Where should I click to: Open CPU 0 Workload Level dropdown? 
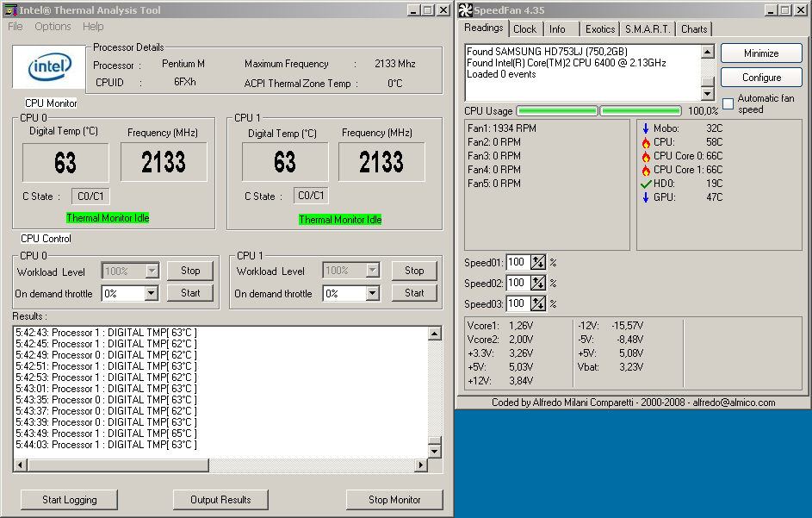coord(152,271)
